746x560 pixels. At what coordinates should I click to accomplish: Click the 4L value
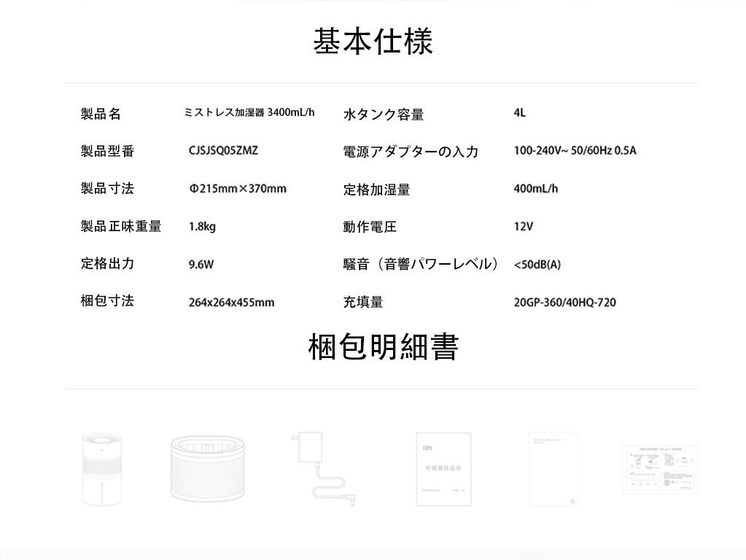coord(519,113)
